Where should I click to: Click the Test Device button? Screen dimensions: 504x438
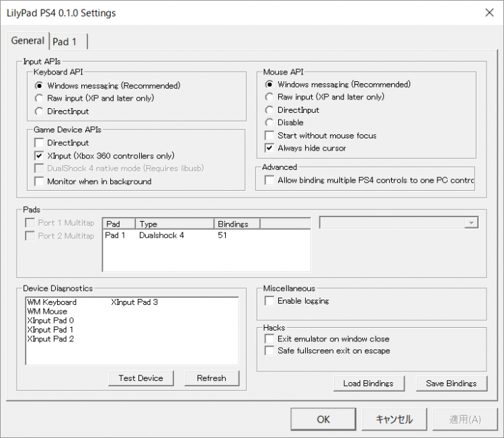(x=141, y=378)
